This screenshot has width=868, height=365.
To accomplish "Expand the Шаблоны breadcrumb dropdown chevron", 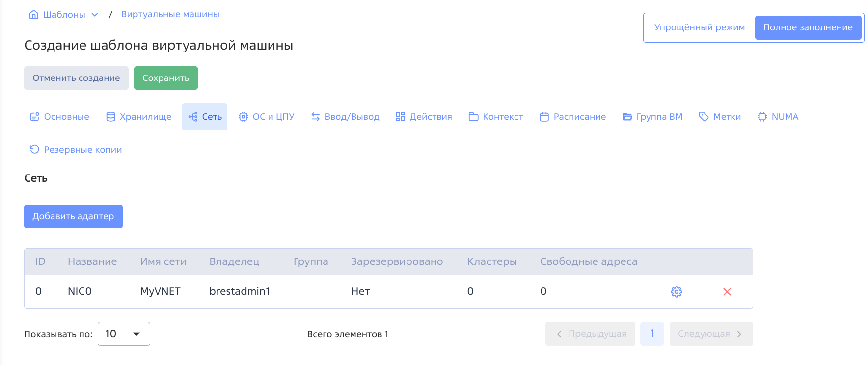I will pyautogui.click(x=95, y=15).
